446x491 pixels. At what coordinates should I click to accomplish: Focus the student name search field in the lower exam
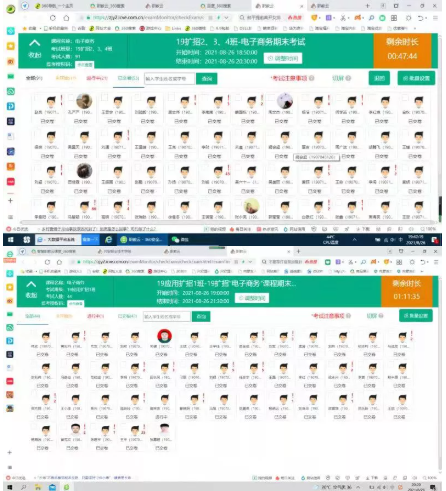pos(167,316)
